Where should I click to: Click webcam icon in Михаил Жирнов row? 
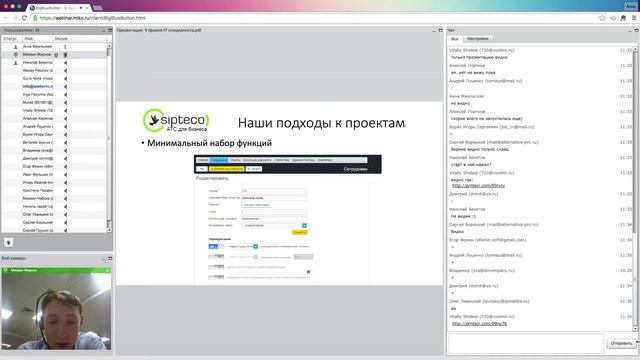point(56,54)
